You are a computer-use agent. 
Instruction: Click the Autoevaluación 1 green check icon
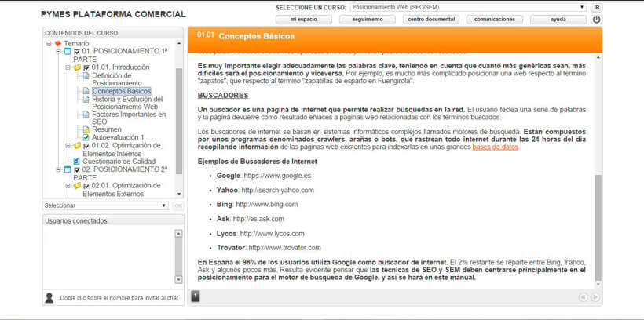[86, 137]
